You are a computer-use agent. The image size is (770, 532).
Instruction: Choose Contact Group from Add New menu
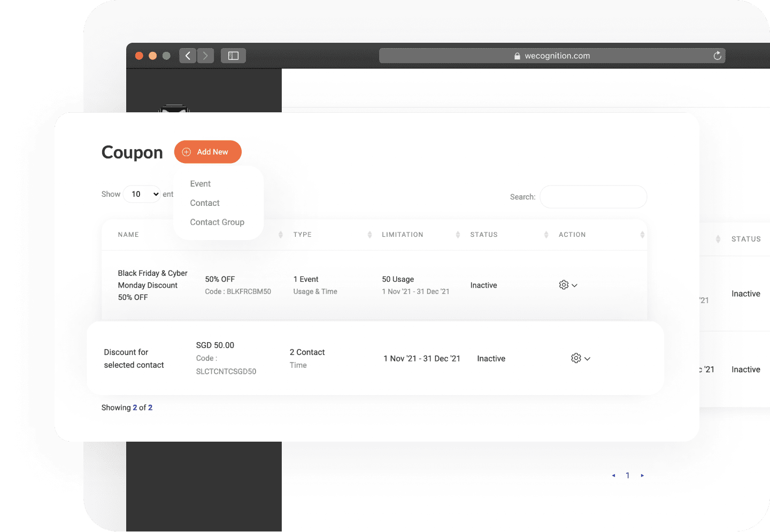click(217, 222)
